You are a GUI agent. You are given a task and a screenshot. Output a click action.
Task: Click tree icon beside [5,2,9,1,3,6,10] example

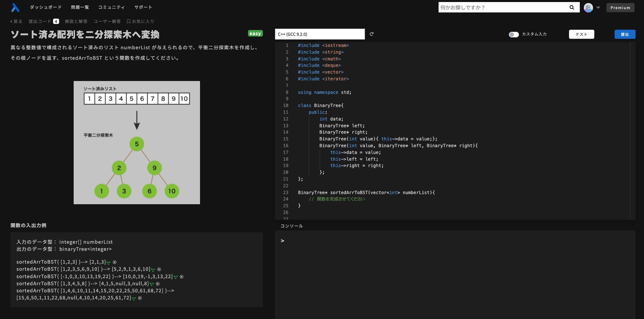point(153,269)
